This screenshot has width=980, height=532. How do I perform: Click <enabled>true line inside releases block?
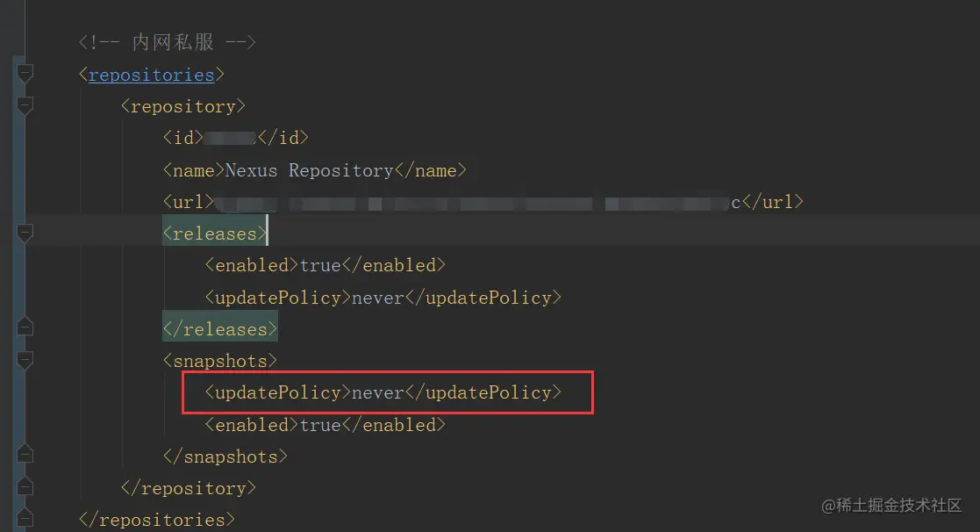pyautogui.click(x=325, y=265)
